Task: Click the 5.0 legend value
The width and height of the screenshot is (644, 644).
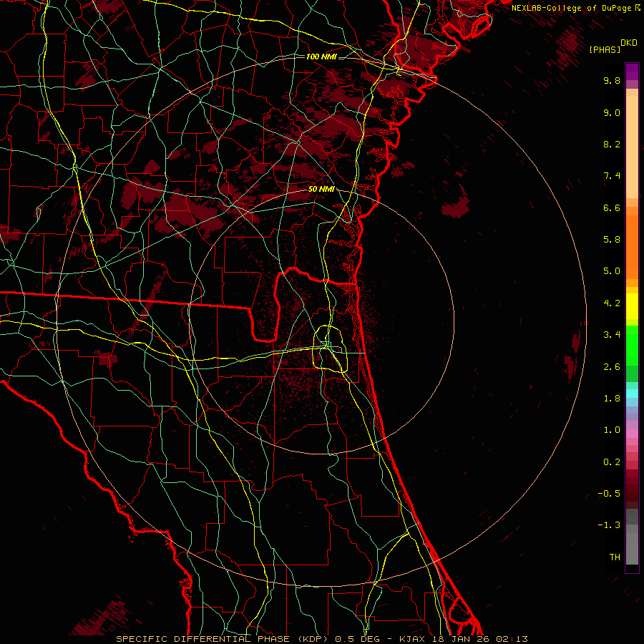Action: (612, 271)
